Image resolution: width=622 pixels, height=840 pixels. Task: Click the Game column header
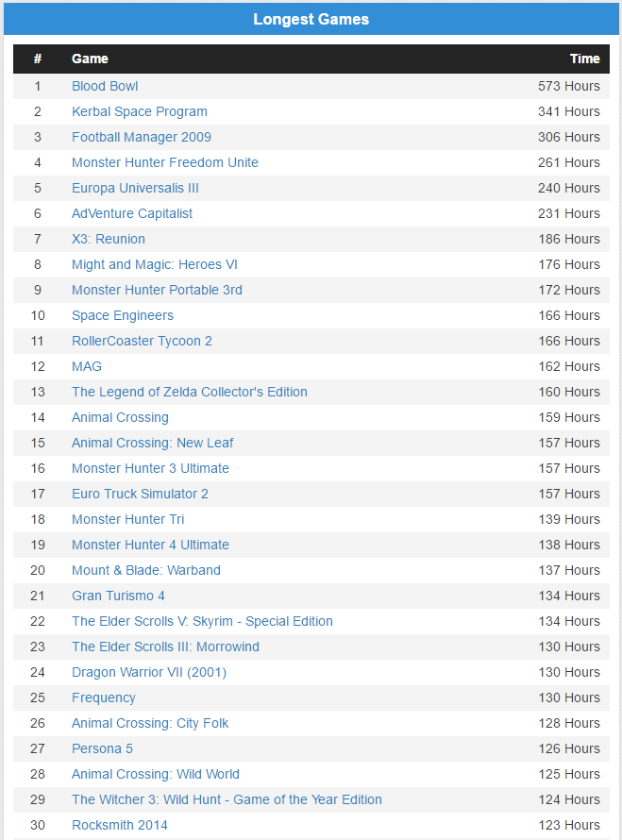[90, 59]
